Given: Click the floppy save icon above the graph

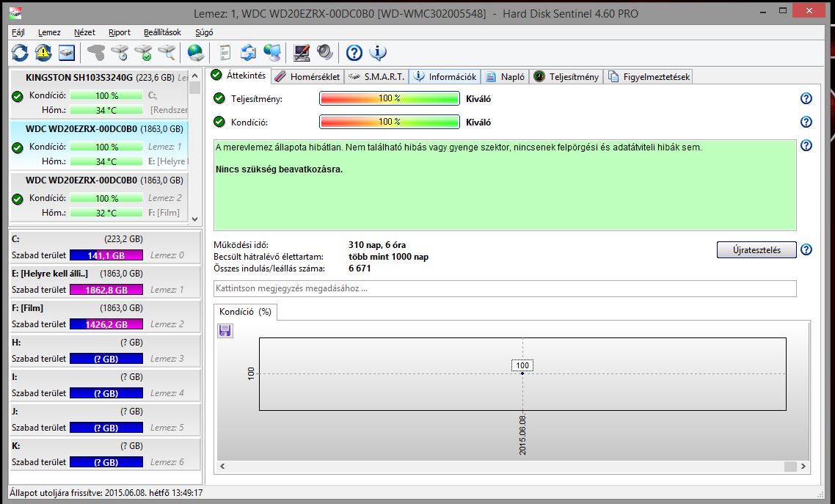Looking at the screenshot, I should click(x=225, y=331).
